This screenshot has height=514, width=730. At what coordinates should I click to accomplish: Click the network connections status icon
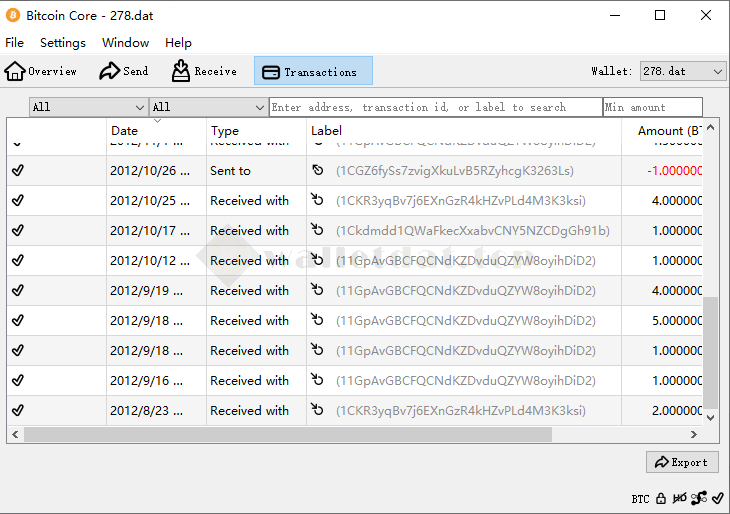(x=698, y=498)
